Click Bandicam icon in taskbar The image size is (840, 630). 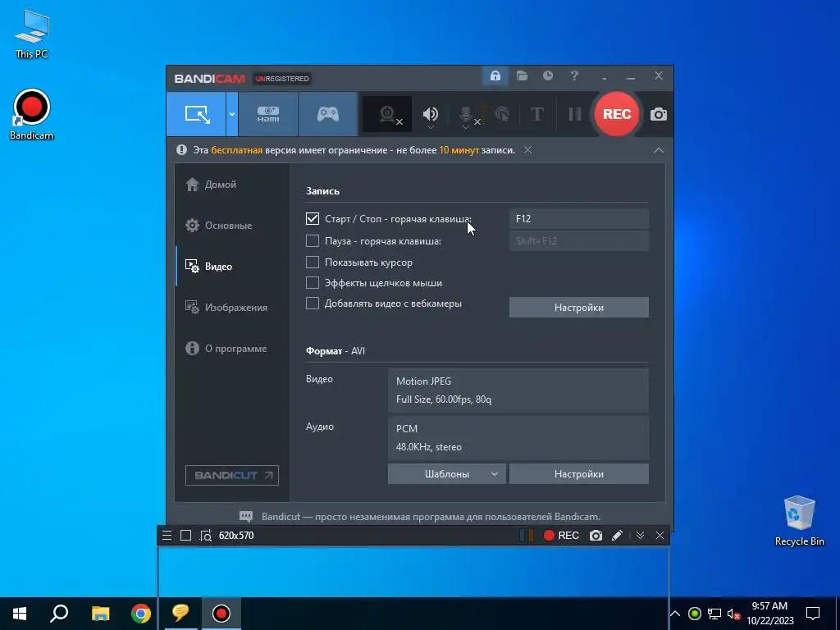(x=221, y=614)
